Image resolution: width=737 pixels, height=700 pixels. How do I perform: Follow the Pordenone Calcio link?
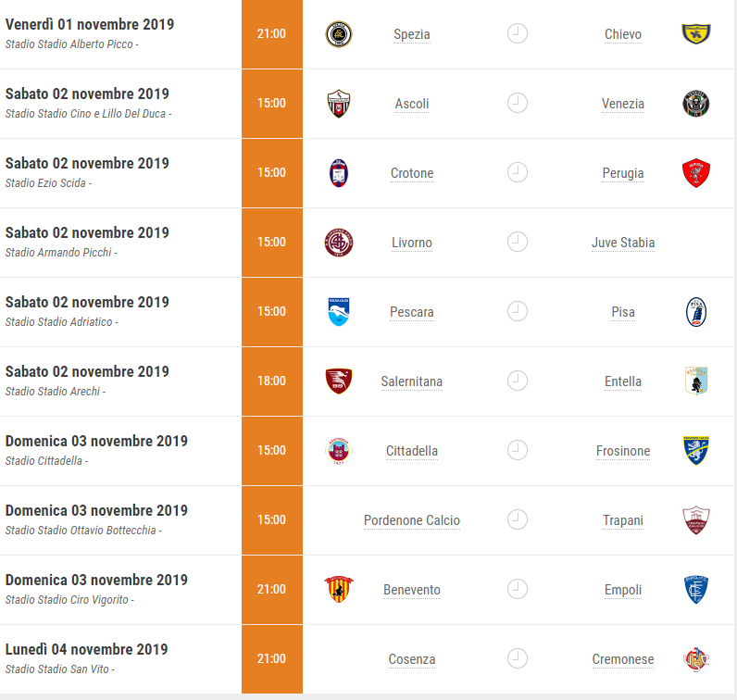click(x=411, y=520)
